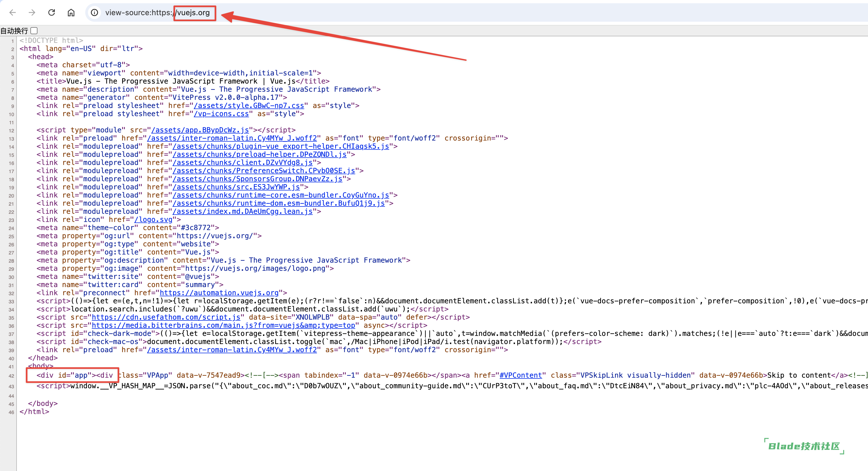
Task: Click the og:image content URL text
Action: [x=255, y=268]
